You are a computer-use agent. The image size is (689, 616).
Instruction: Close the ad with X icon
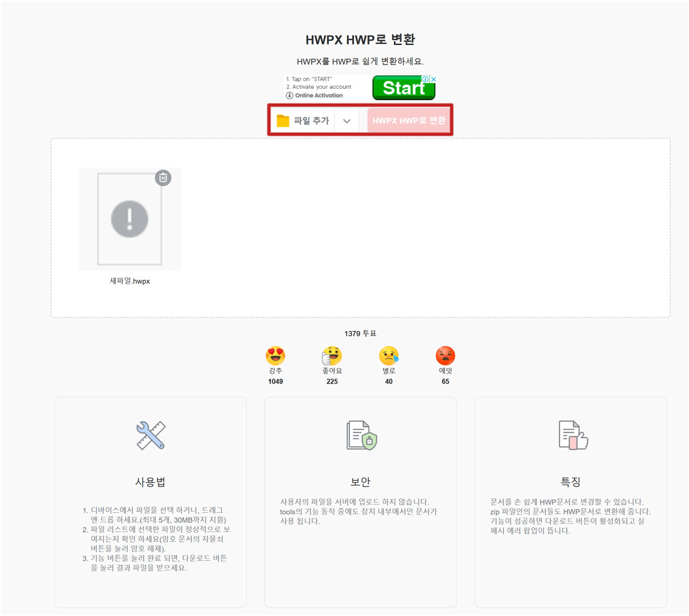(x=433, y=79)
